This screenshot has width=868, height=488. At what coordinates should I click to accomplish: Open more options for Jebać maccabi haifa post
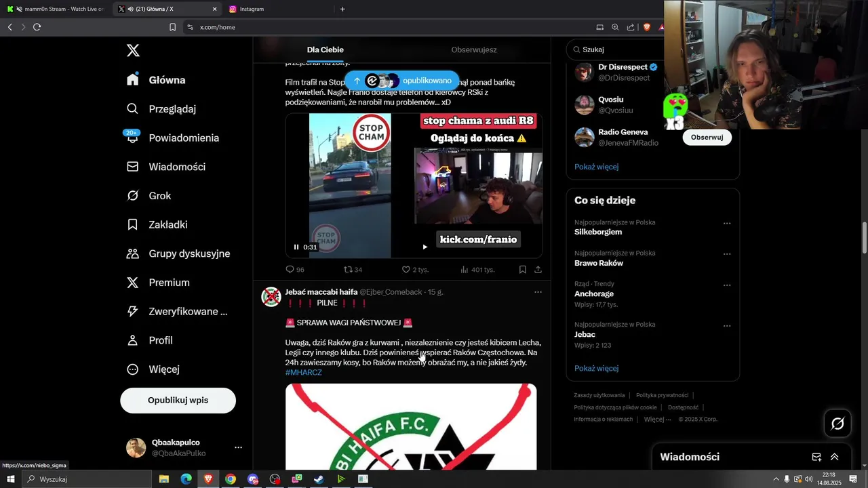click(x=538, y=292)
